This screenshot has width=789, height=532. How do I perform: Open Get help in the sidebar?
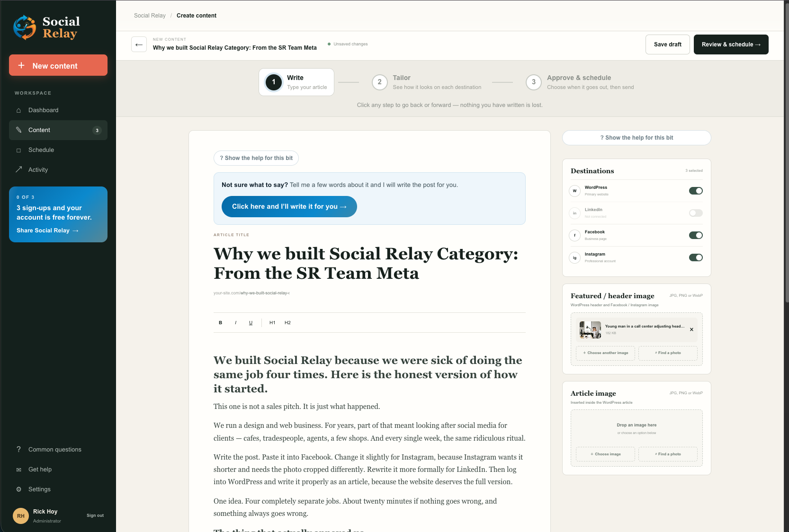[x=58, y=470]
